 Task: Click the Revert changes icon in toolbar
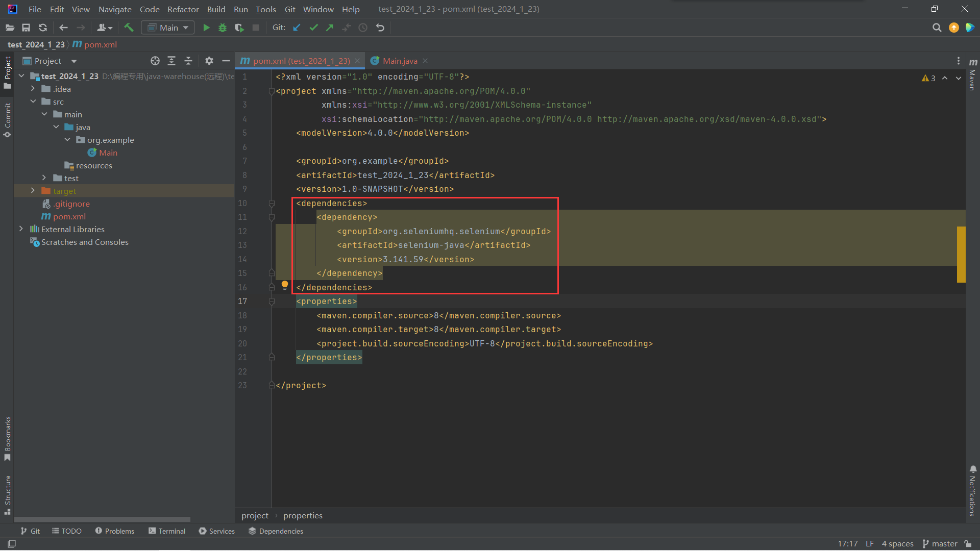pyautogui.click(x=380, y=28)
